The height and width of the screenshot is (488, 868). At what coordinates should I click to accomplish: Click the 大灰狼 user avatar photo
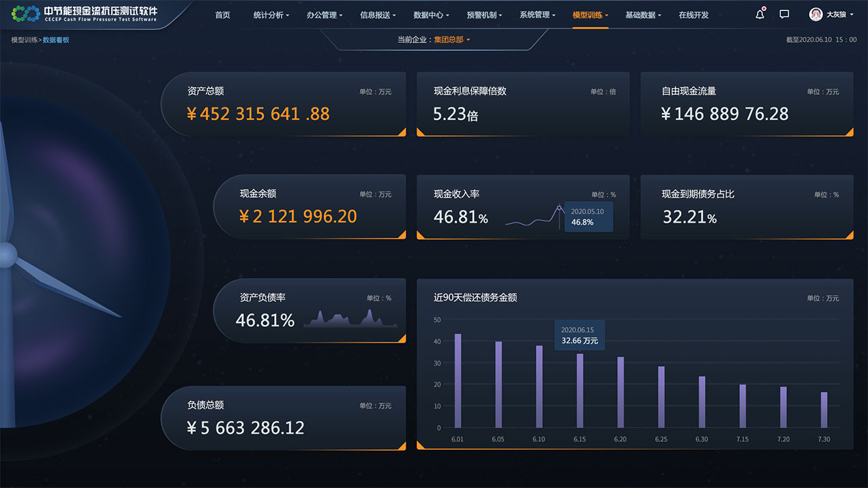(815, 14)
